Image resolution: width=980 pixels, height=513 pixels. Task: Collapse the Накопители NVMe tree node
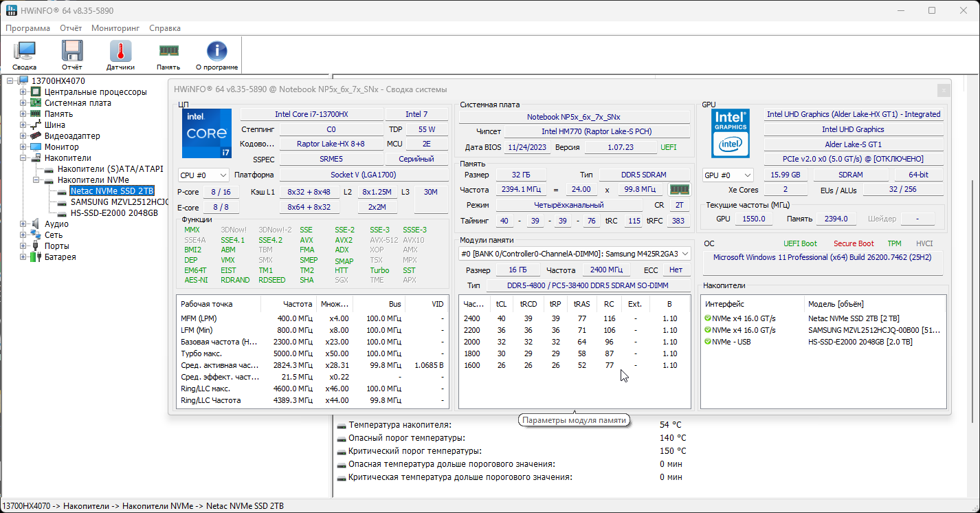point(36,180)
